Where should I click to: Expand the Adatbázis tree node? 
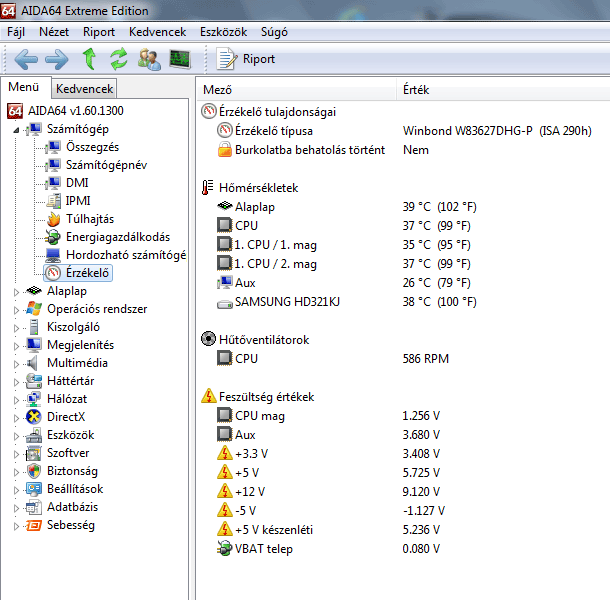16,508
